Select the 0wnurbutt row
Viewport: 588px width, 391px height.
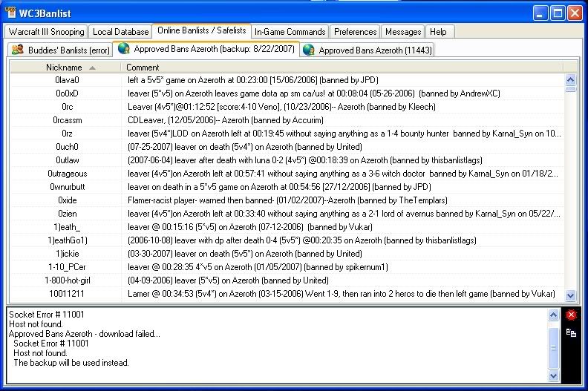click(x=287, y=187)
